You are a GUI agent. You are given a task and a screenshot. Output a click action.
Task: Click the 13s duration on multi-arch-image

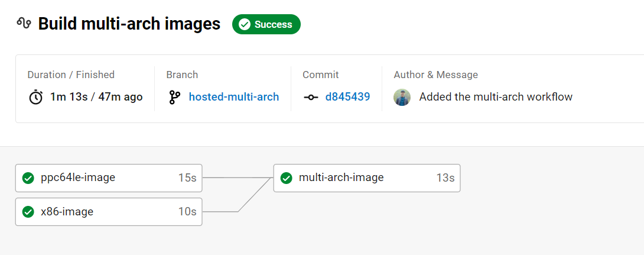click(x=445, y=177)
